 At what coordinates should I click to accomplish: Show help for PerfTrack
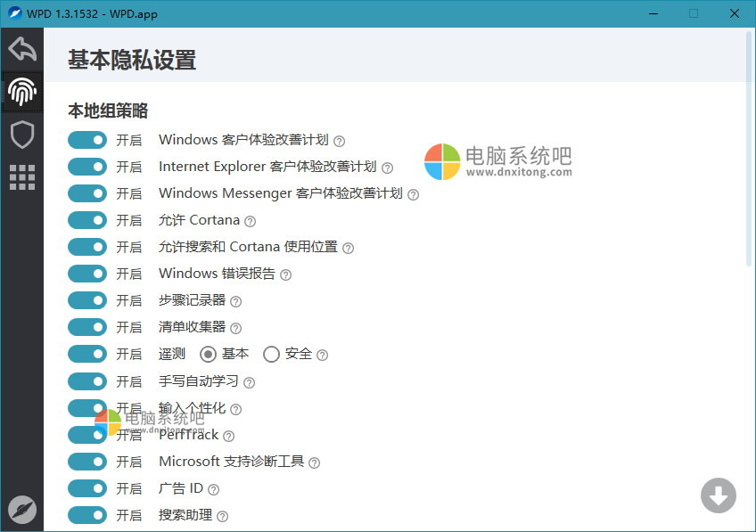[x=229, y=436]
